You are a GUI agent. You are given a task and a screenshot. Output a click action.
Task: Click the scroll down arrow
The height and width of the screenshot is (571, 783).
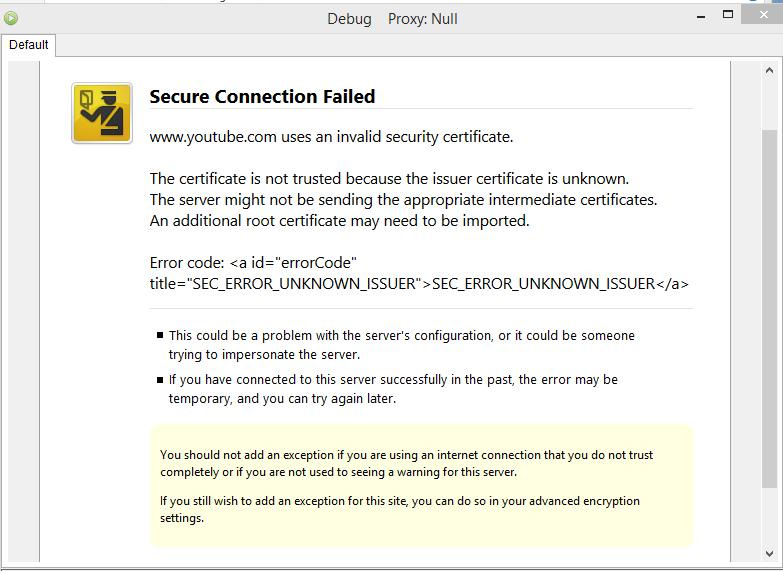point(768,552)
